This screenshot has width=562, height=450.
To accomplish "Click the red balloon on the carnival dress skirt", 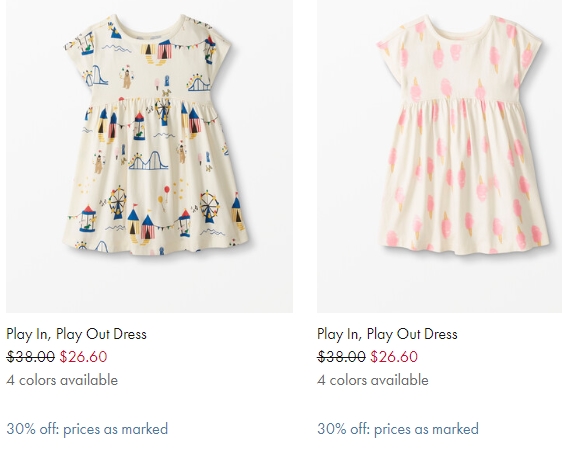I will pyautogui.click(x=167, y=190).
